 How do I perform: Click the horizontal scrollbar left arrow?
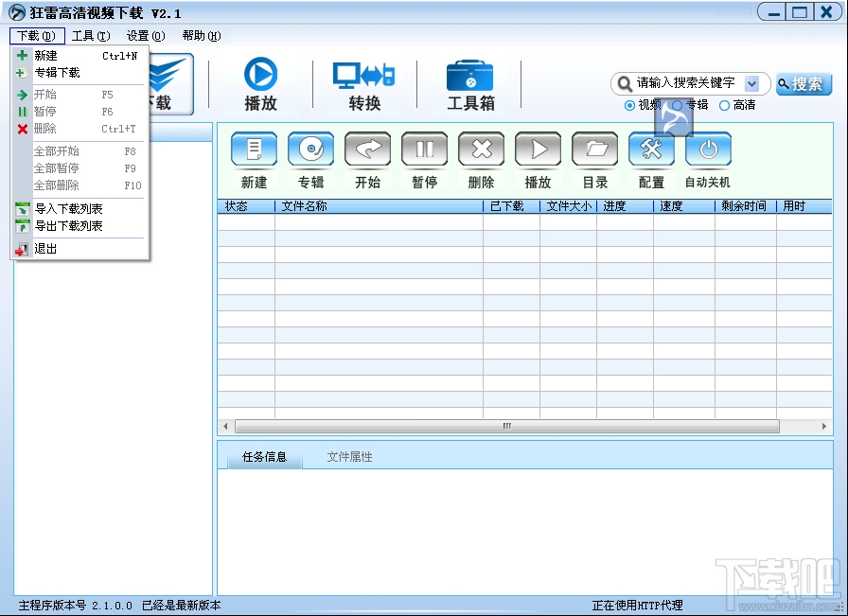(x=225, y=426)
